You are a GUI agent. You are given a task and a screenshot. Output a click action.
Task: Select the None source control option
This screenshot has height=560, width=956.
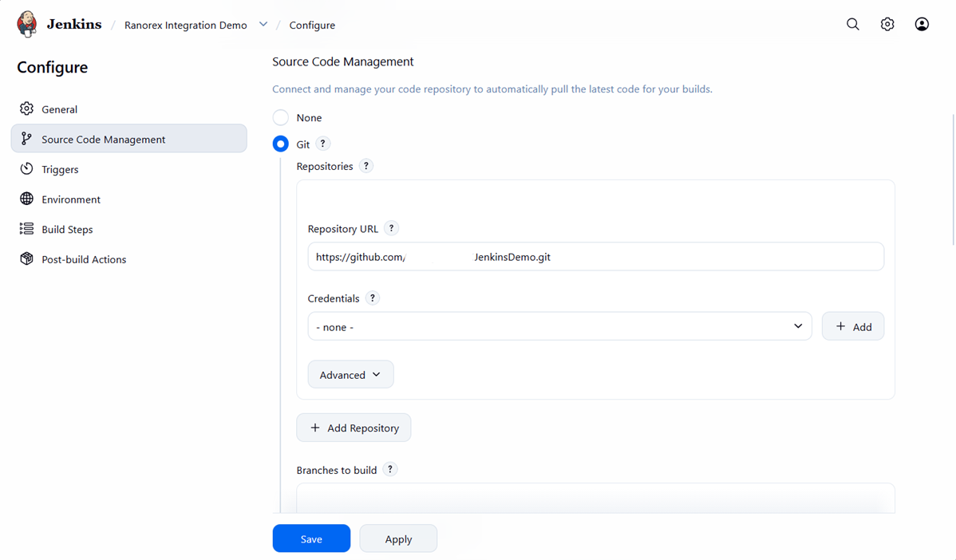pos(280,117)
